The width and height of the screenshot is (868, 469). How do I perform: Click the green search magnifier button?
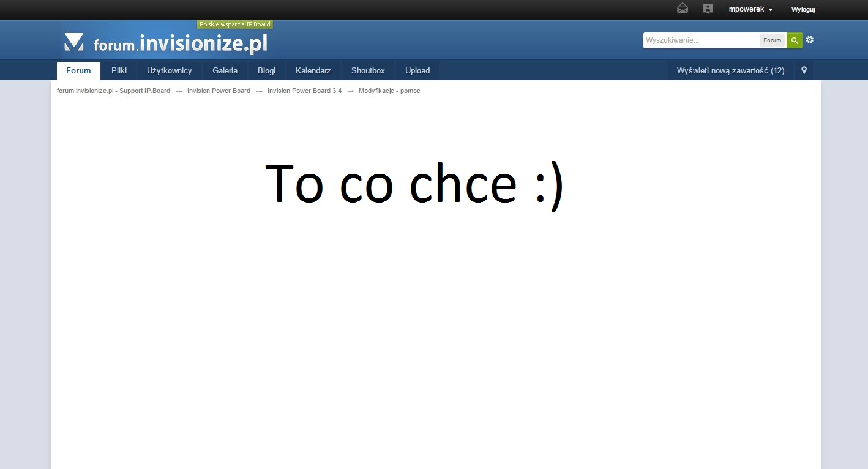tap(794, 40)
